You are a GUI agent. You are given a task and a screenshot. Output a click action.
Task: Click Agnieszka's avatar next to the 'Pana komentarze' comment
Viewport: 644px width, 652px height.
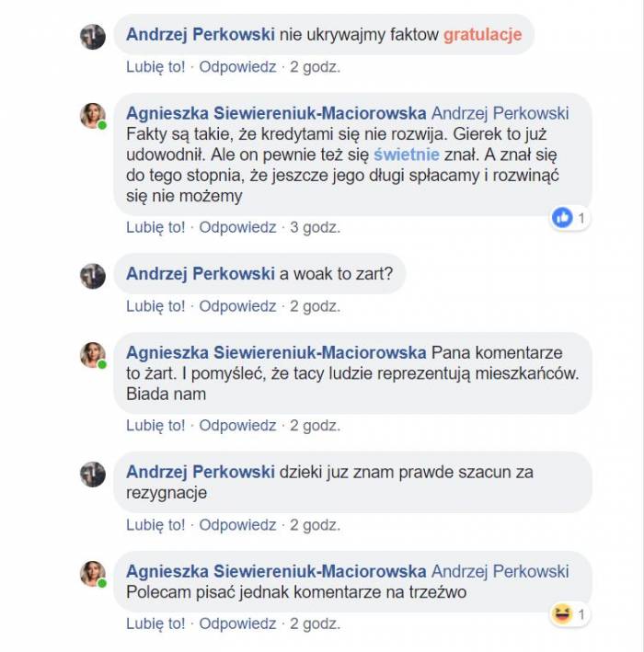[93, 356]
